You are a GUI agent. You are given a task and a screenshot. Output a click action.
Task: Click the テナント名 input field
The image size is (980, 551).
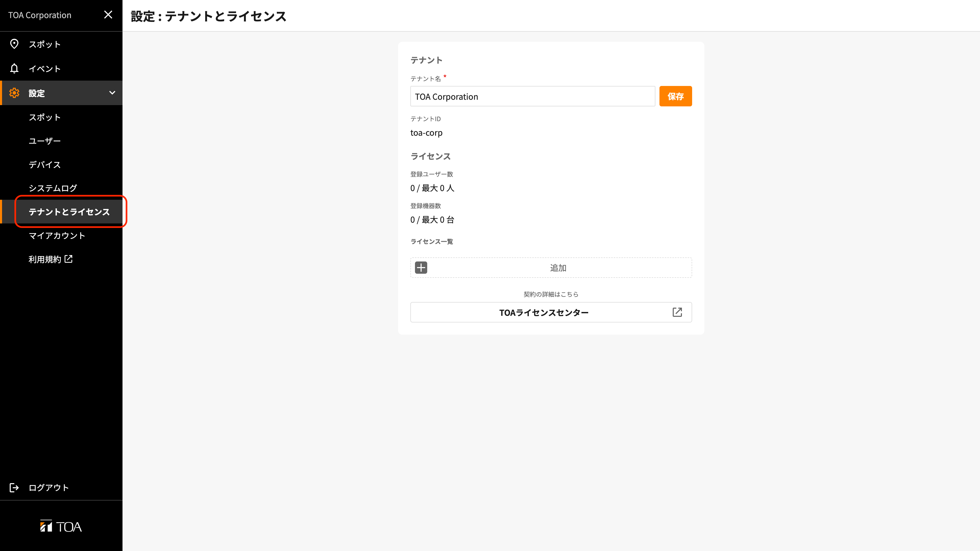pyautogui.click(x=532, y=96)
